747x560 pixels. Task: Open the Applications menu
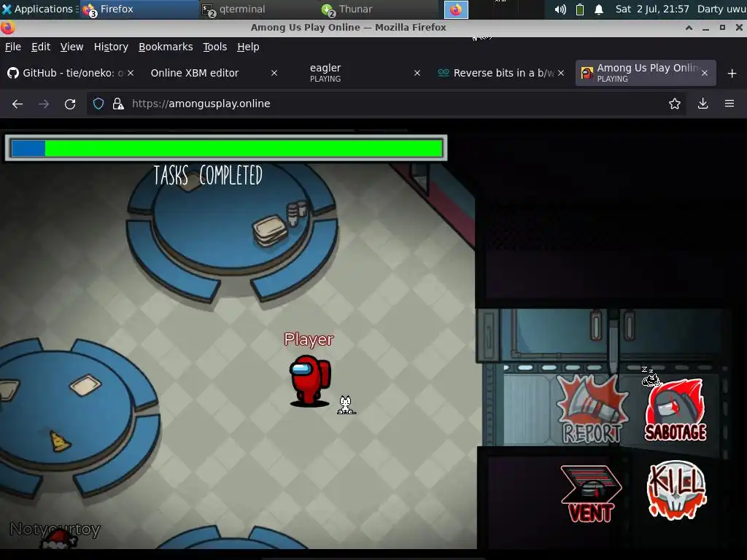[39, 9]
